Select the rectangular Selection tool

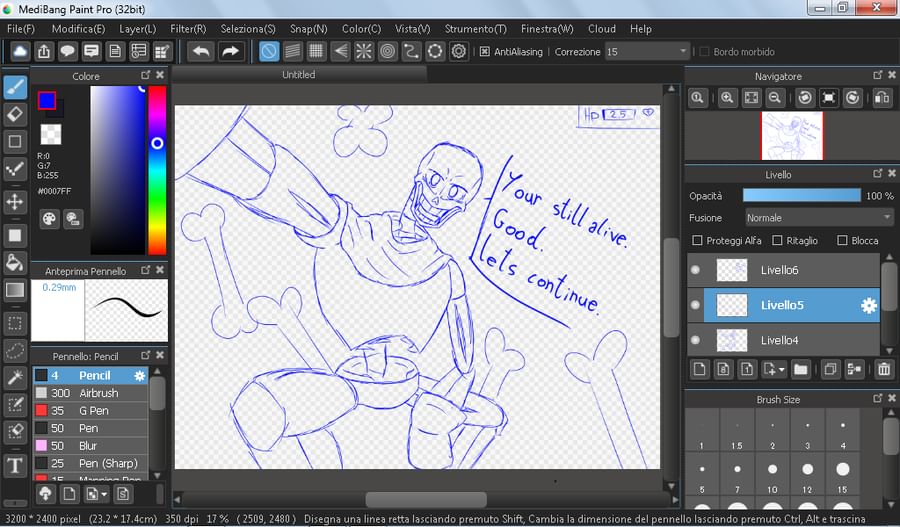[15, 324]
